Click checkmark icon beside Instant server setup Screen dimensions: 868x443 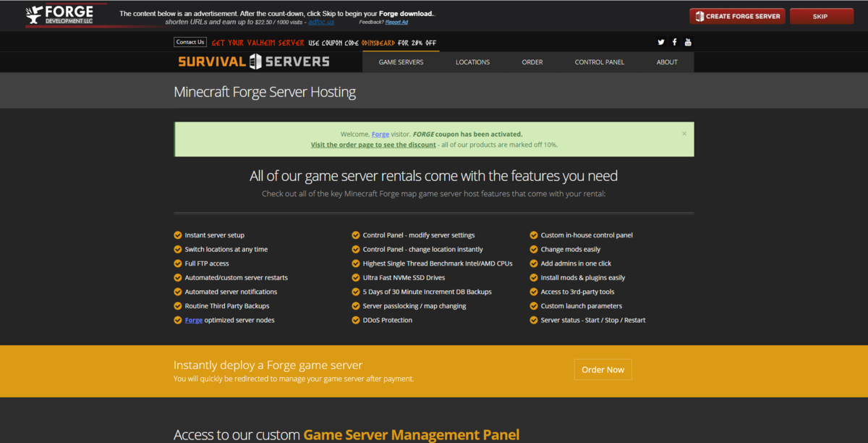[x=178, y=235]
